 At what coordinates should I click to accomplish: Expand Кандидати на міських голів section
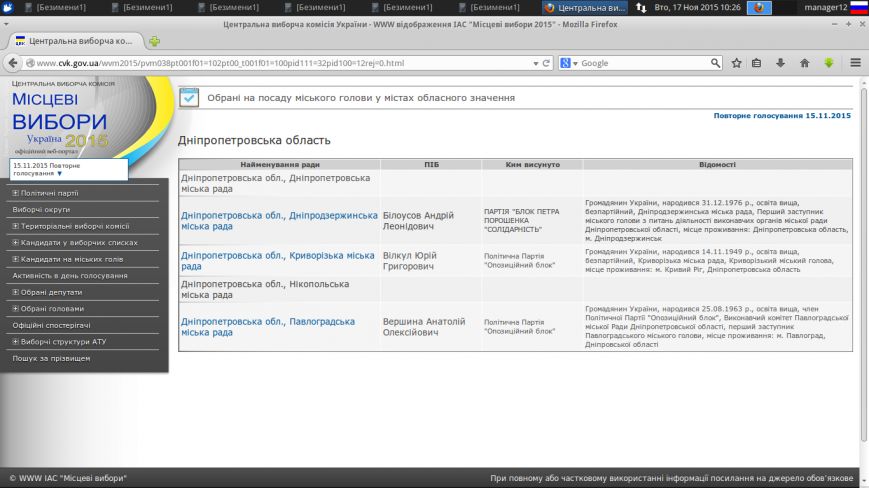[x=16, y=259]
